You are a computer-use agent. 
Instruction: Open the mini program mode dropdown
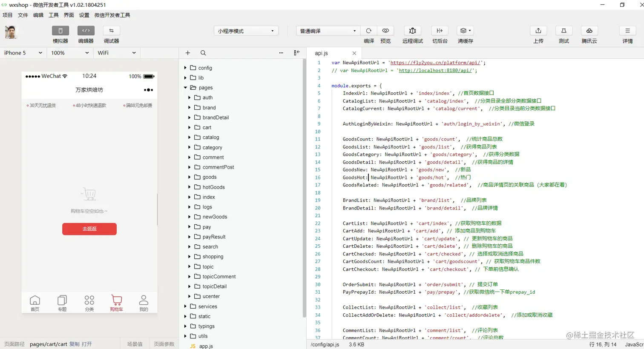click(x=246, y=31)
